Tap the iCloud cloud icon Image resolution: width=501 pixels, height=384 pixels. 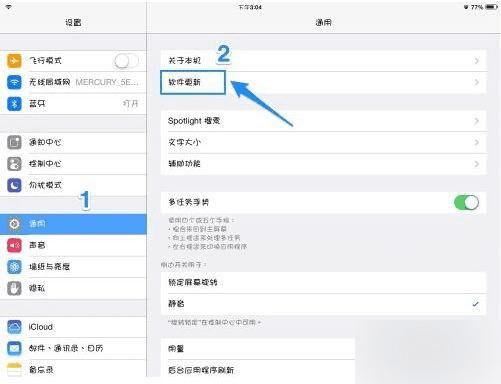pos(14,327)
